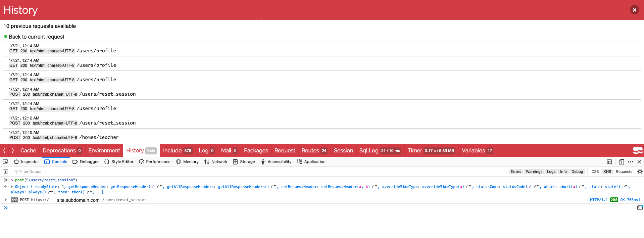Switch to the Debugger tab
This screenshot has width=644, height=238.
pyautogui.click(x=86, y=162)
